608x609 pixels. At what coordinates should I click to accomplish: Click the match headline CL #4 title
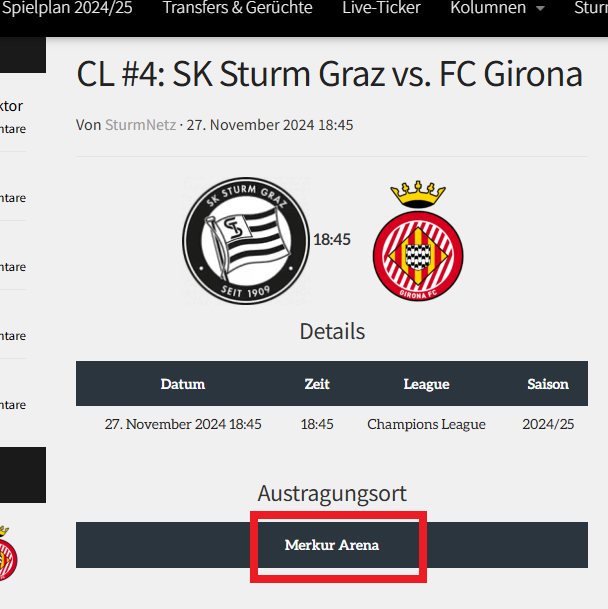pyautogui.click(x=329, y=74)
